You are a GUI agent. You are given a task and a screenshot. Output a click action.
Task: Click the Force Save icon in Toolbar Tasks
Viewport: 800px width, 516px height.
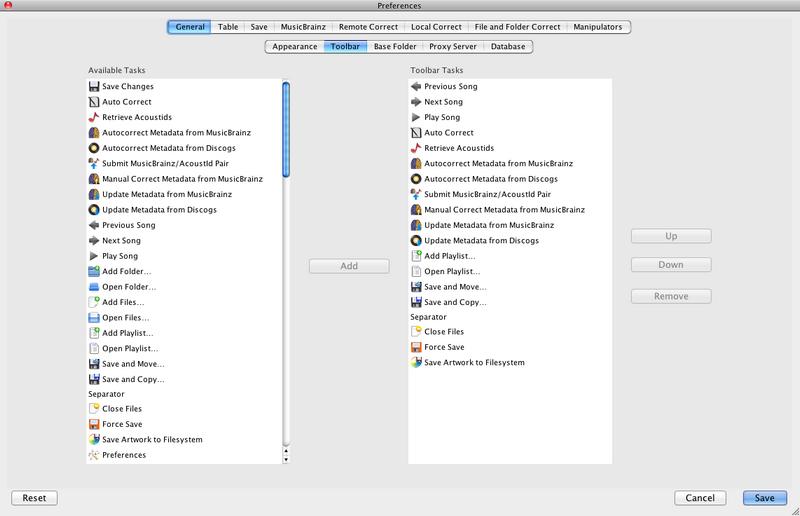coord(416,347)
